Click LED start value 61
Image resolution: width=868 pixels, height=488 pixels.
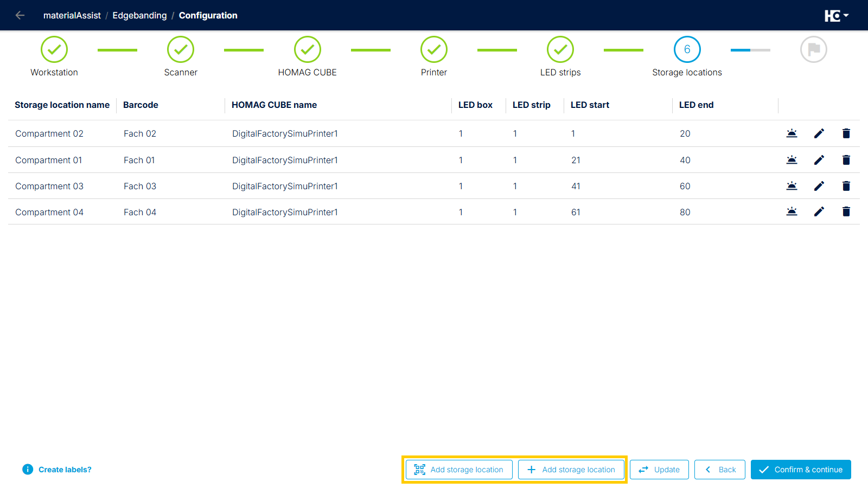pyautogui.click(x=576, y=212)
